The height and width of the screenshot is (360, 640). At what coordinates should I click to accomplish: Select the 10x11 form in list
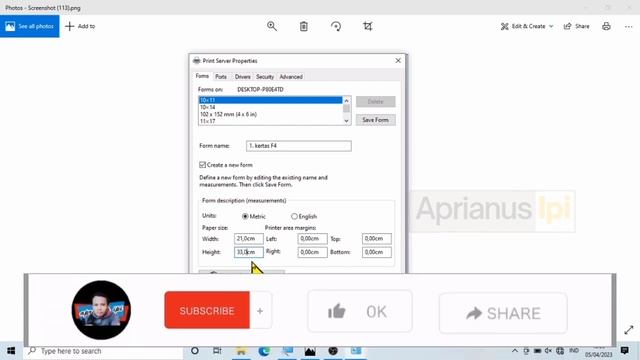270,100
